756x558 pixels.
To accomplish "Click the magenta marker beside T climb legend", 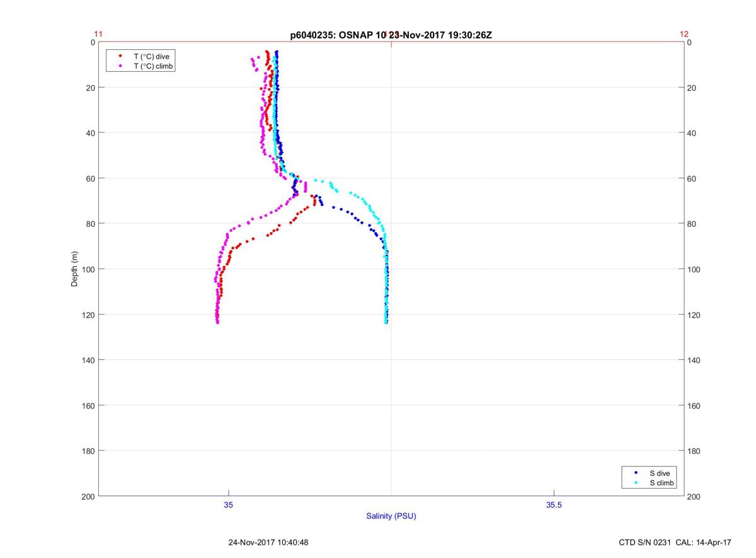I will coord(120,66).
